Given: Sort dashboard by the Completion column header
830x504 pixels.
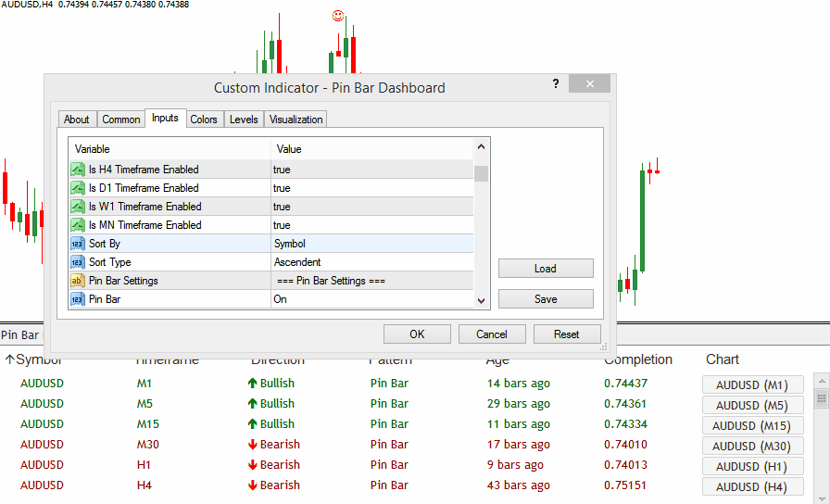Looking at the screenshot, I should pyautogui.click(x=637, y=359).
